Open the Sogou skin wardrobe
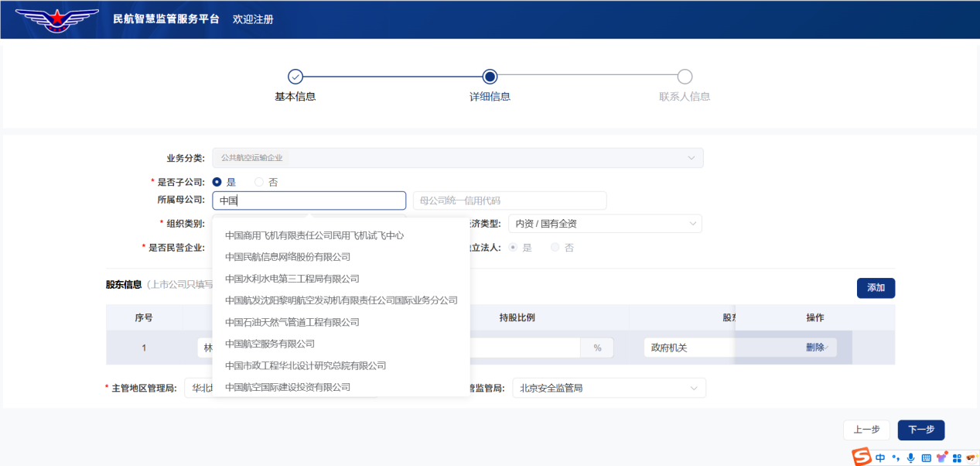This screenshot has width=980, height=466. click(x=941, y=457)
